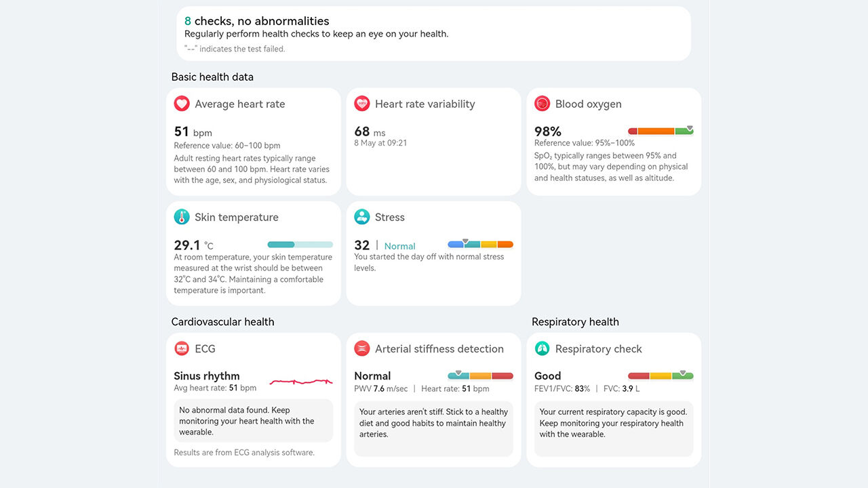The height and width of the screenshot is (488, 868).
Task: Select the Respiratory health section heading
Action: (575, 322)
